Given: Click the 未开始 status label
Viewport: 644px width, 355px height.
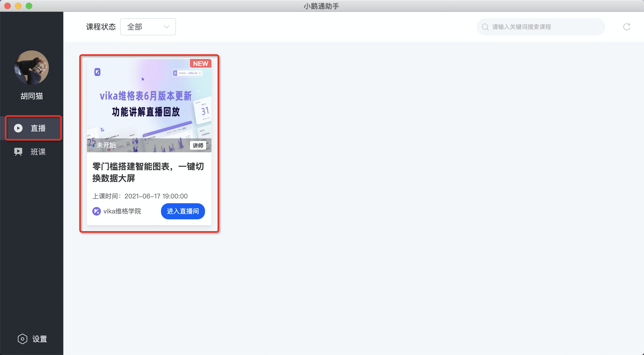Looking at the screenshot, I should tap(106, 145).
